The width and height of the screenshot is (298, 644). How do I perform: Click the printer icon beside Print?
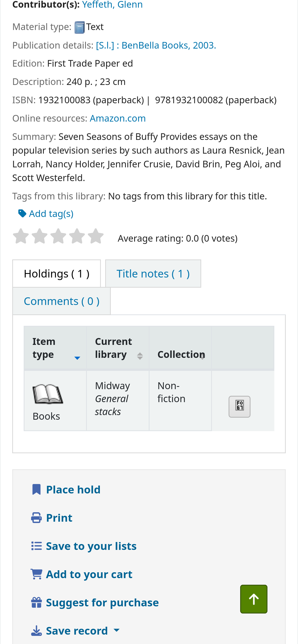pyautogui.click(x=36, y=518)
